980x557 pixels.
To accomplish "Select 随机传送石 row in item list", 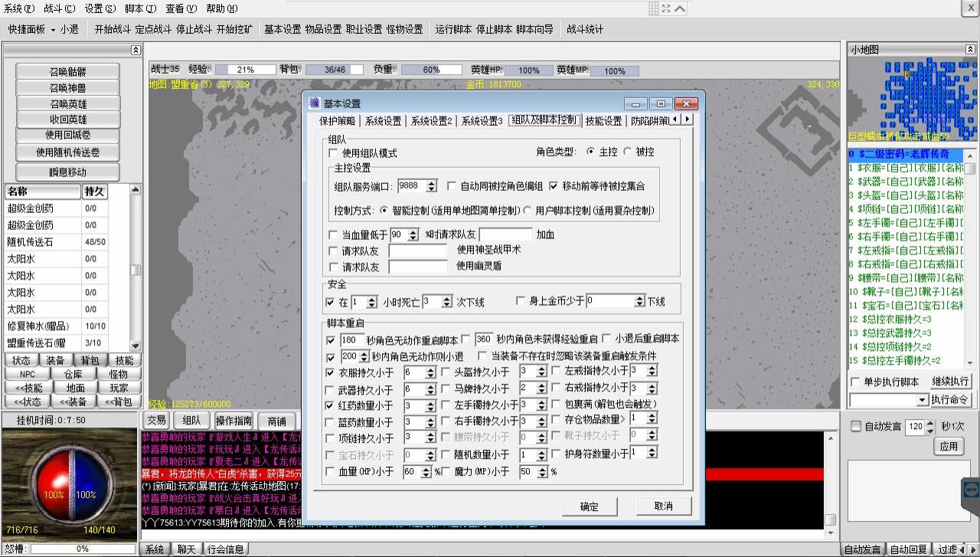I will [55, 242].
